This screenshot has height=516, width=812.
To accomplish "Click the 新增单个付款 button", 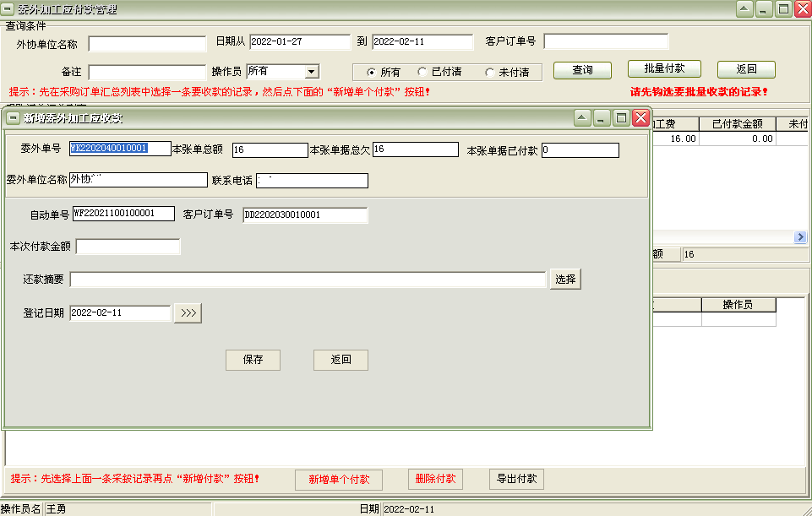I will [x=338, y=479].
